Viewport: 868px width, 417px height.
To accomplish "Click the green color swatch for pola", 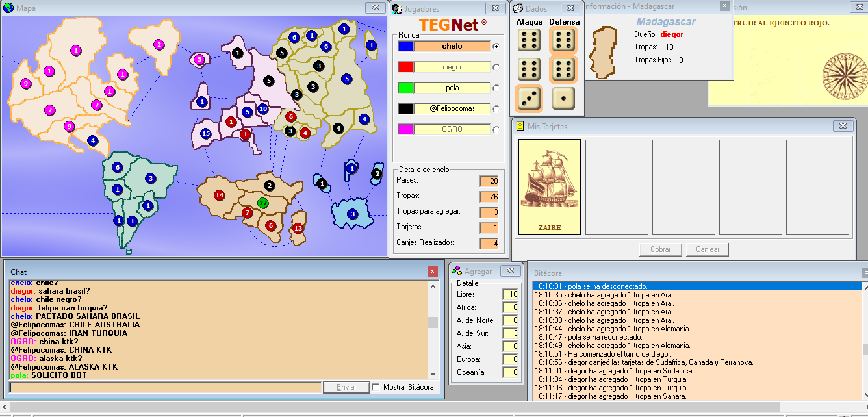I will tap(405, 88).
